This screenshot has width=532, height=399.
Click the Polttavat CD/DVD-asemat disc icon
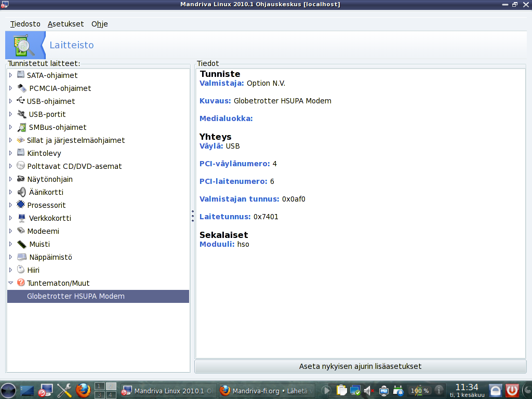21,166
